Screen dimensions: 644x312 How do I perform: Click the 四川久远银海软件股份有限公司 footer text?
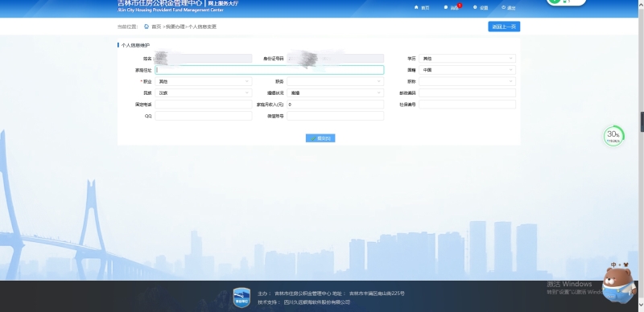tap(317, 302)
